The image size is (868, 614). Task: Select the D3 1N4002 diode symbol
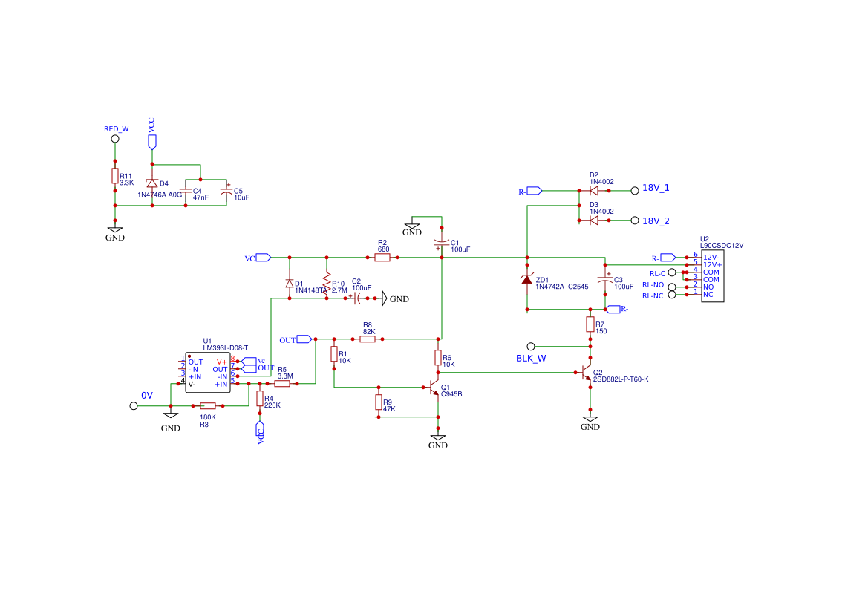[594, 221]
